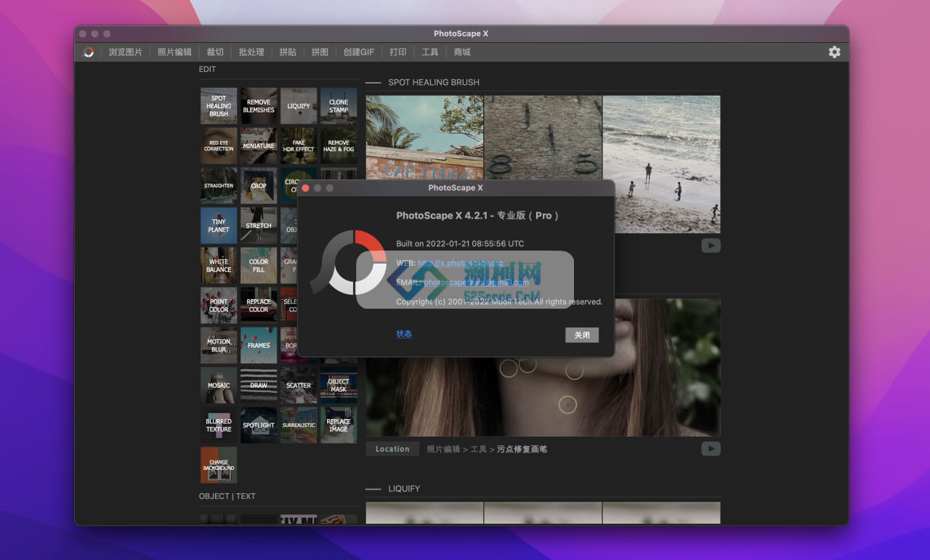Open the 照片编辑 tab
930x560 pixels.
(x=174, y=52)
